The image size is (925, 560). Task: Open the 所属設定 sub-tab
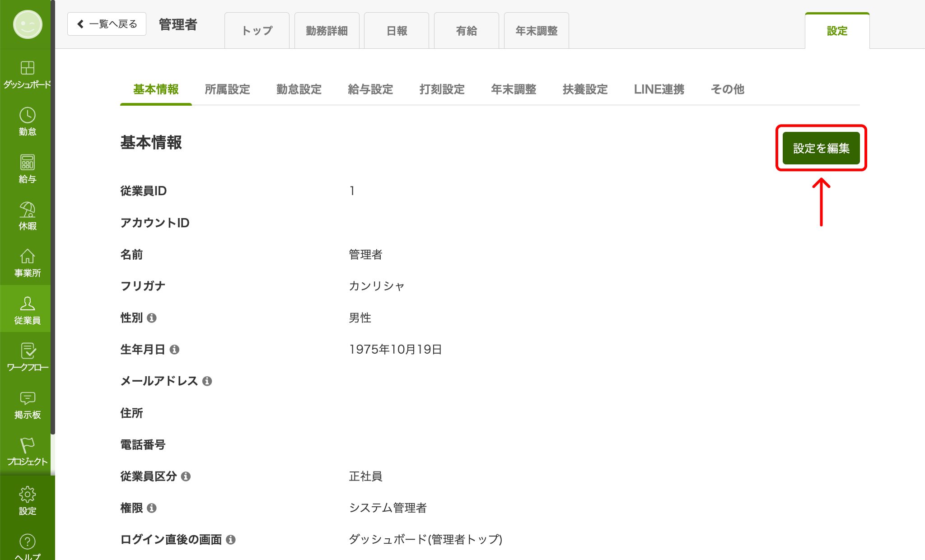tap(227, 89)
